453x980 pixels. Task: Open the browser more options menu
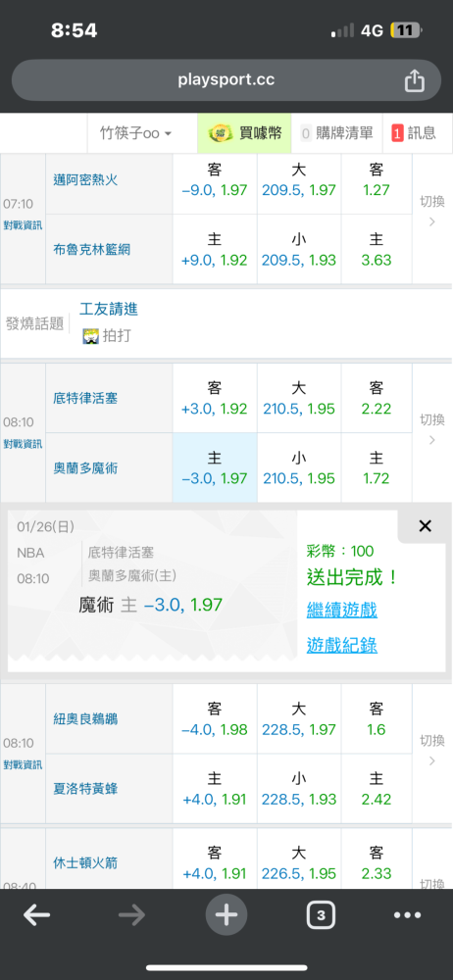point(407,915)
